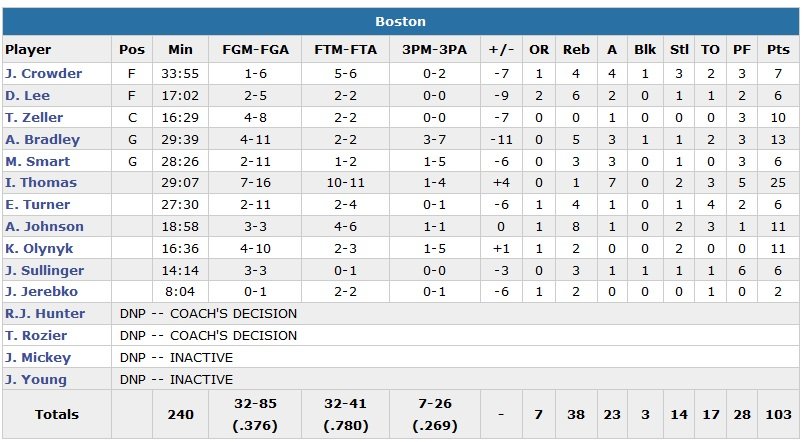Click the Min column header

pos(180,49)
